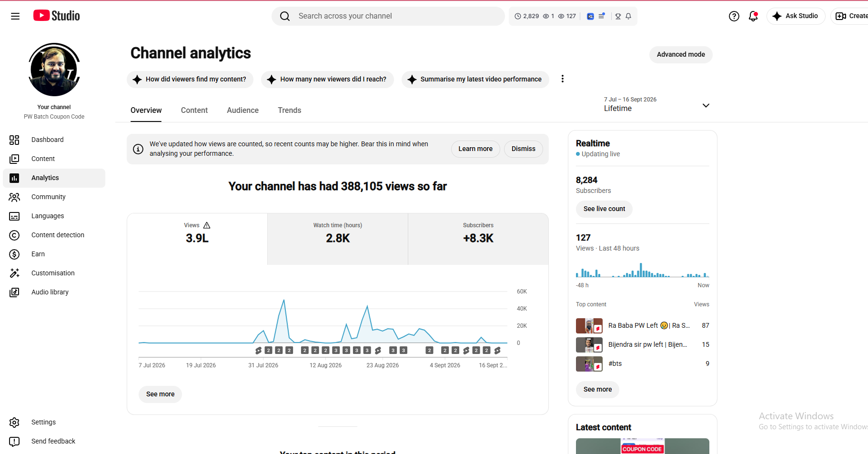The width and height of the screenshot is (868, 454).
Task: Click the Audio library icon
Action: pos(14,292)
